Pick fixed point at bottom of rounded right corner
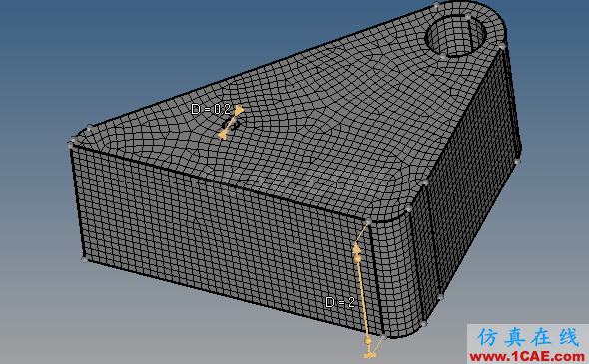Image resolution: width=589 pixels, height=364 pixels. pyautogui.click(x=424, y=323)
